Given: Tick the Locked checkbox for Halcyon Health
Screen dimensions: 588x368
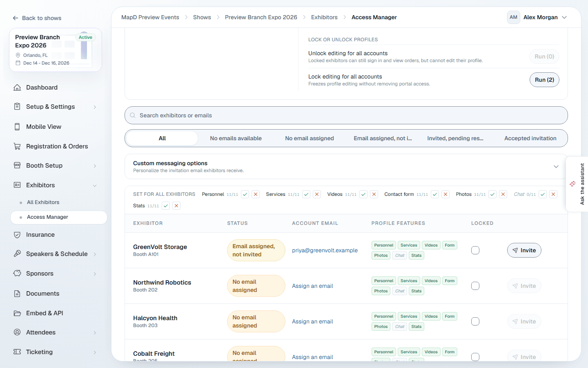Looking at the screenshot, I should pos(475,321).
